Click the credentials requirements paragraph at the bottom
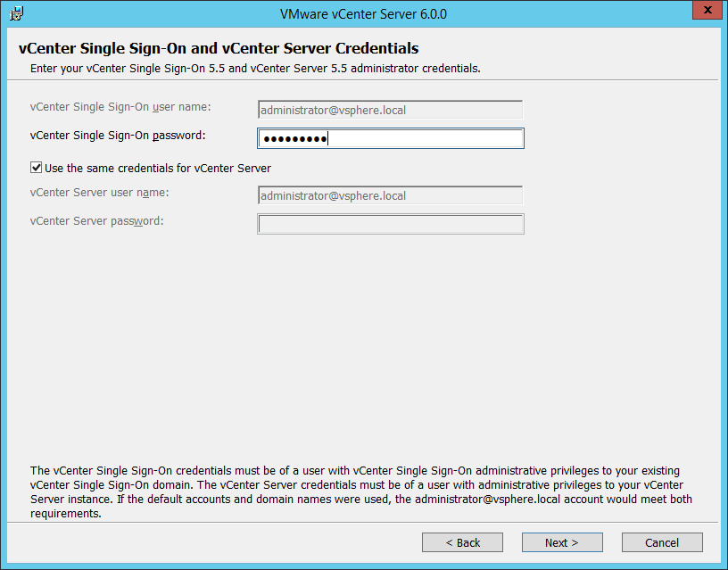728x570 pixels. (361, 492)
